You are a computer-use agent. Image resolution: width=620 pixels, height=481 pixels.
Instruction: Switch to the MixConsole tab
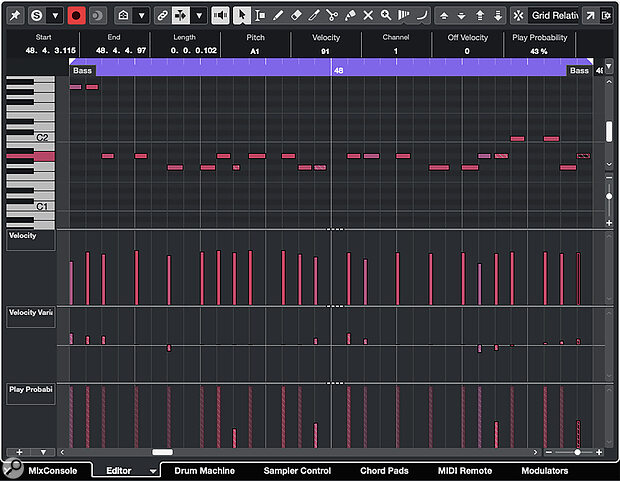[x=53, y=471]
